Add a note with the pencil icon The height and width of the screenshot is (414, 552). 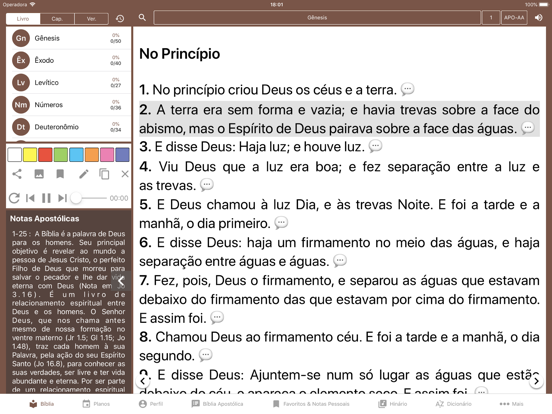(x=83, y=174)
